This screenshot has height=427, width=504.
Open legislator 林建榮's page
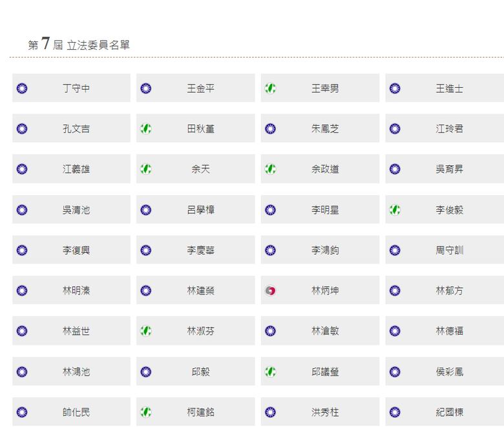[200, 291]
